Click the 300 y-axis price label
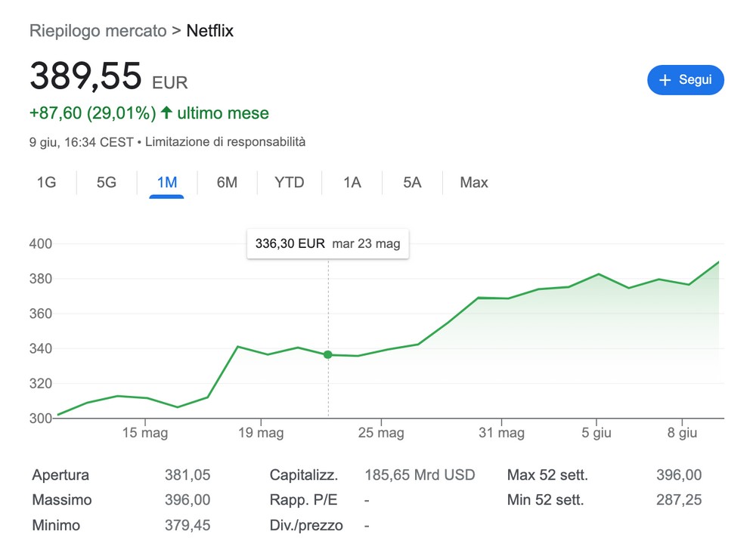Viewport: 756px width, 547px height. click(x=41, y=419)
